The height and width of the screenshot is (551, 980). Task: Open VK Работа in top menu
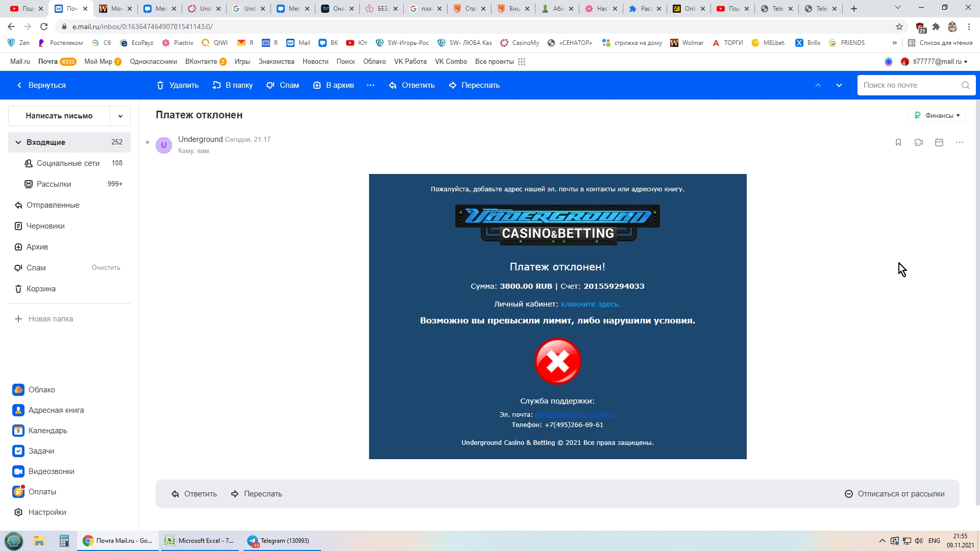pos(410,62)
